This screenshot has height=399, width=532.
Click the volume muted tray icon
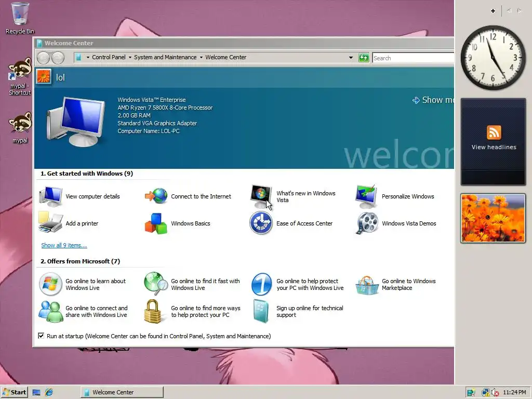[x=495, y=393]
